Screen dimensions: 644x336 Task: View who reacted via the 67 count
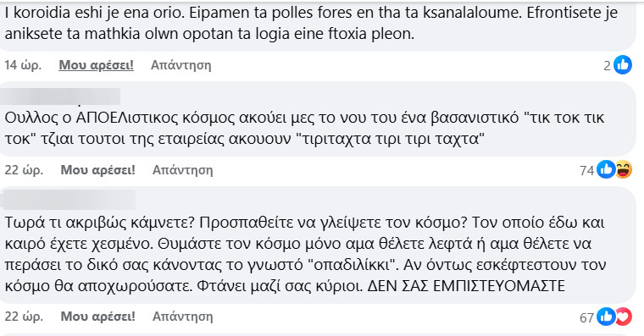(587, 317)
